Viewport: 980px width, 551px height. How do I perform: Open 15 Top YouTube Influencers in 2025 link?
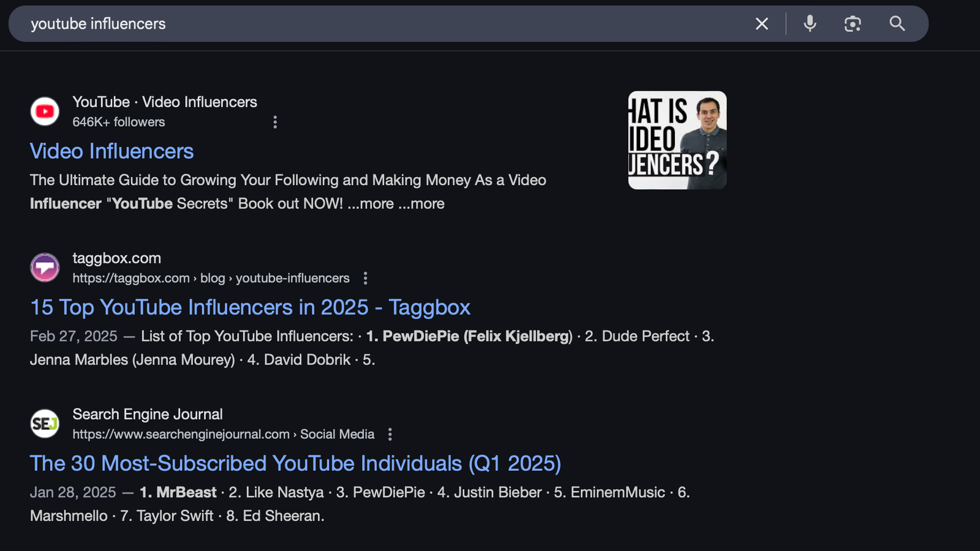point(250,308)
